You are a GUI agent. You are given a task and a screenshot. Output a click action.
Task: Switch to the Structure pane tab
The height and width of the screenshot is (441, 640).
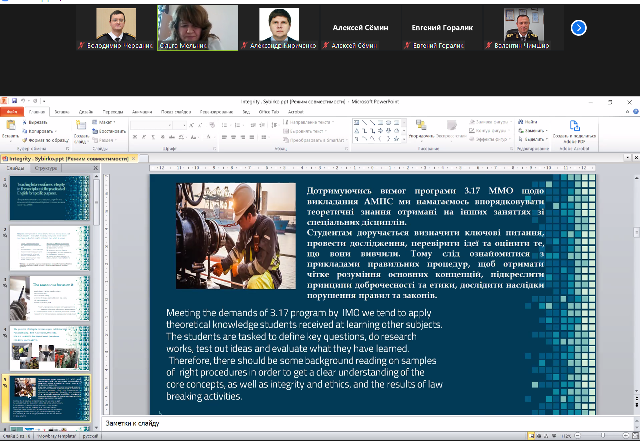tap(44, 169)
